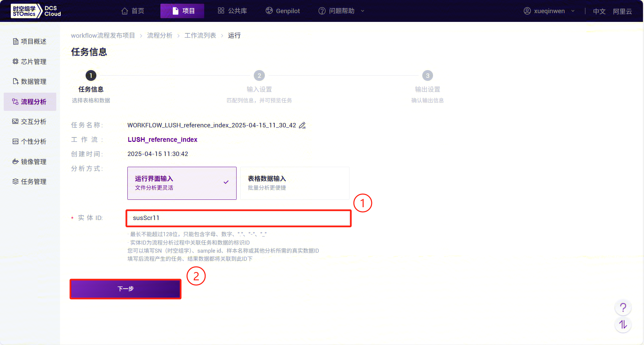
Task: Click the 项目概述 document icon
Action: pyautogui.click(x=16, y=41)
